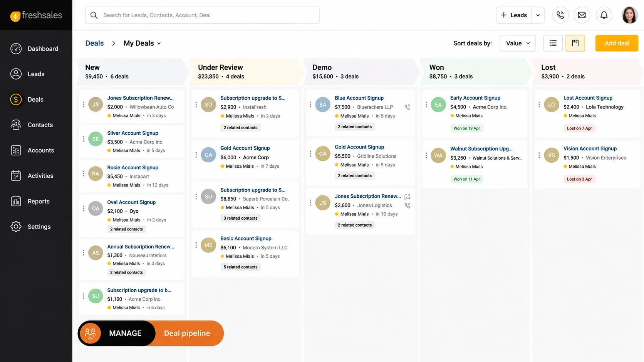
Task: Click the Accounts building icon in sidebar
Action: coord(16,150)
